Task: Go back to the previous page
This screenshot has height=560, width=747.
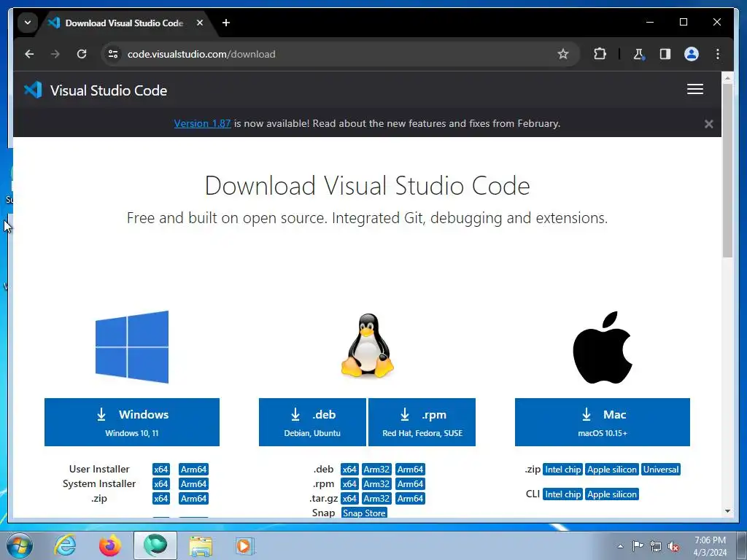Action: pyautogui.click(x=29, y=54)
